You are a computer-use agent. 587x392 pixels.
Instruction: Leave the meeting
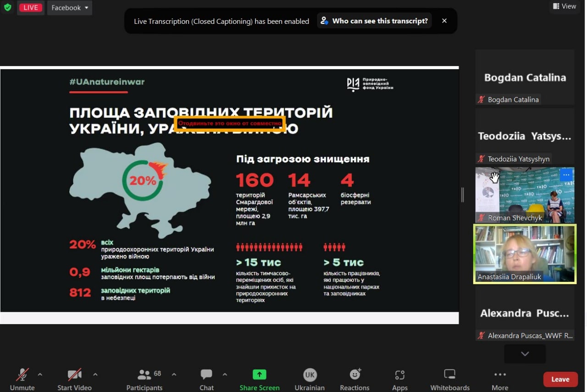[560, 379]
